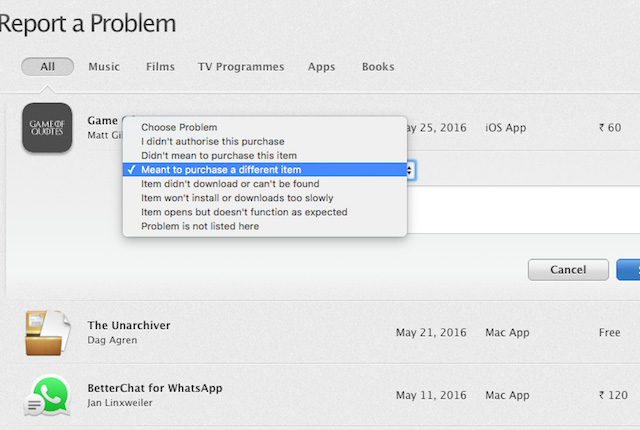Click the Cancel button
640x430 pixels.
pyautogui.click(x=568, y=270)
